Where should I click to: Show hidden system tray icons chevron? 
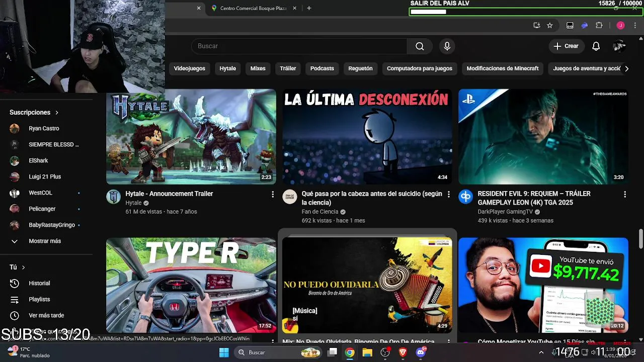pos(541,352)
